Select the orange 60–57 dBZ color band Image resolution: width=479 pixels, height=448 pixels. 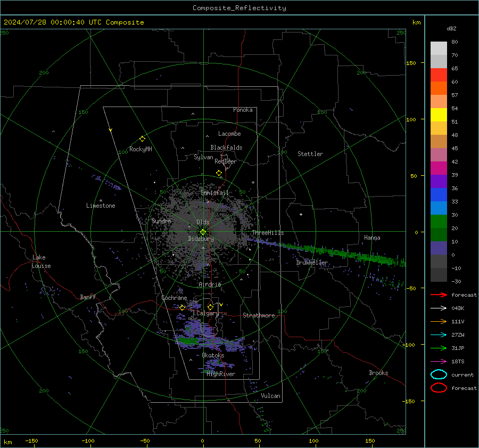(439, 88)
